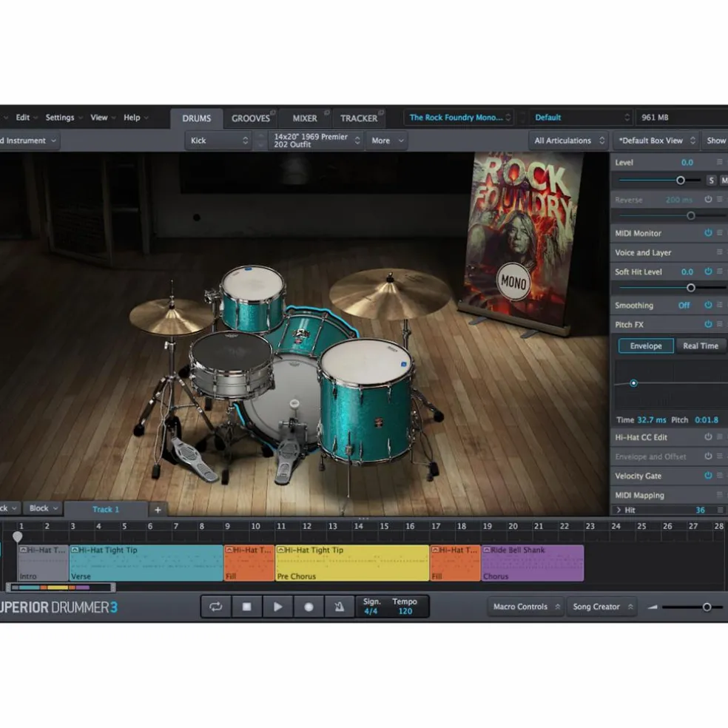Click the kick drum pedal beater

(294, 404)
